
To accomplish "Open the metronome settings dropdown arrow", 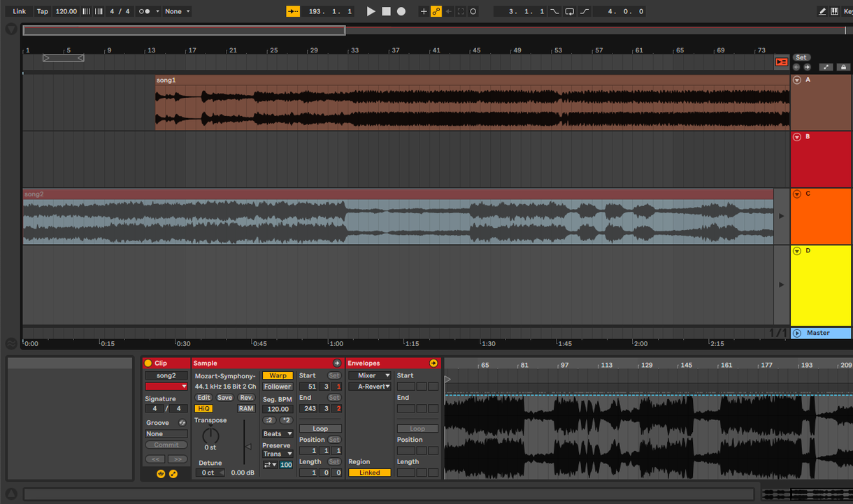I will click(157, 11).
